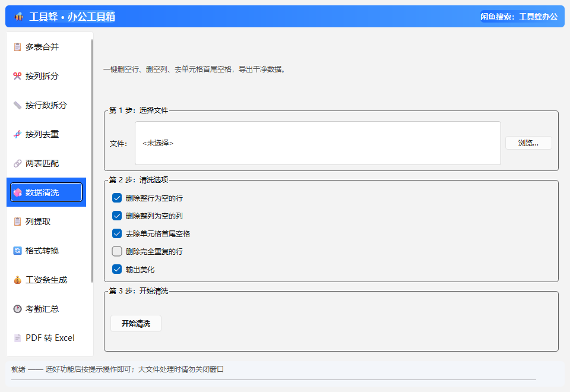Screen dimensions: 570x392
Task: Select the 数据清洗 sidebar entry
Action: click(46, 192)
